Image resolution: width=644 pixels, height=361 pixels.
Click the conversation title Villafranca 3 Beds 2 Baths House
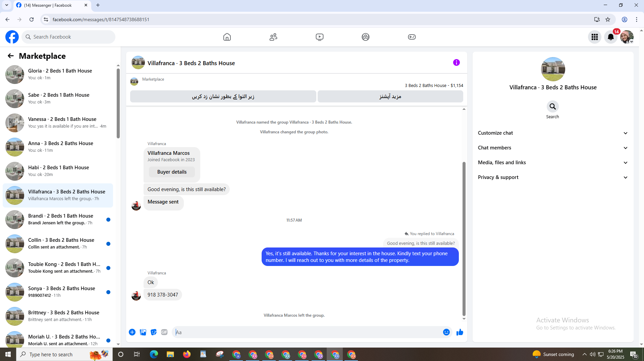pos(191,63)
